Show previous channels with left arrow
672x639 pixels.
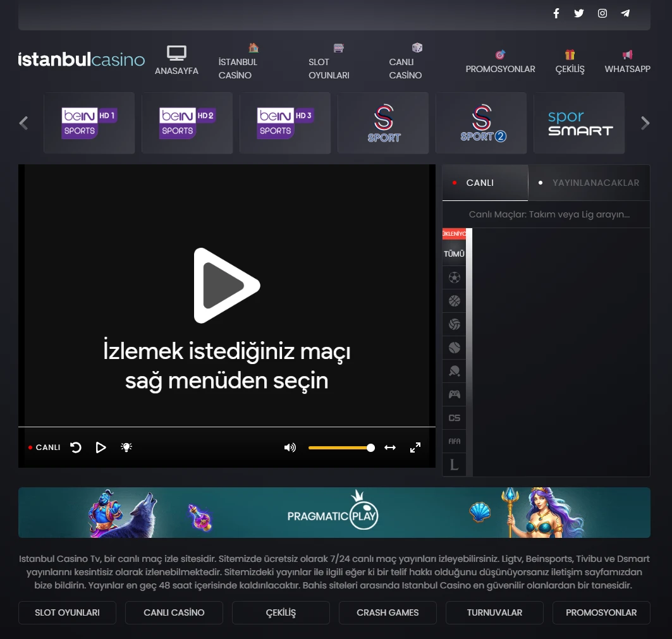click(x=23, y=123)
